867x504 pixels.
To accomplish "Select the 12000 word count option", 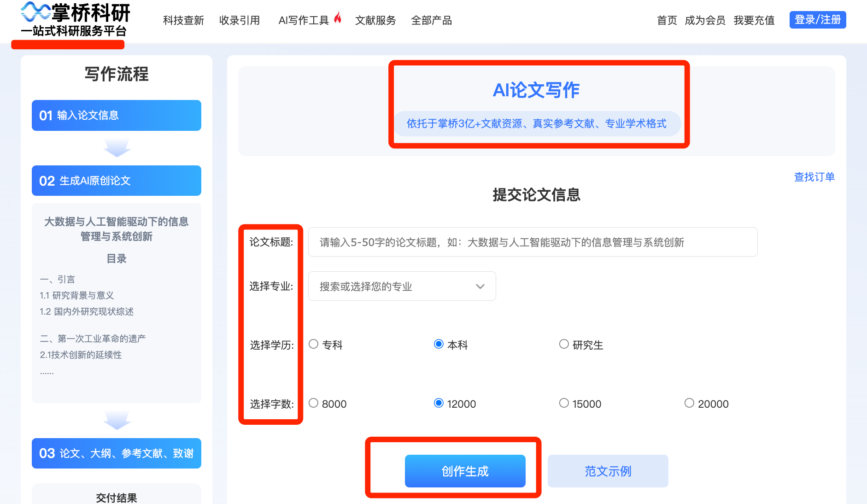I will [x=439, y=403].
